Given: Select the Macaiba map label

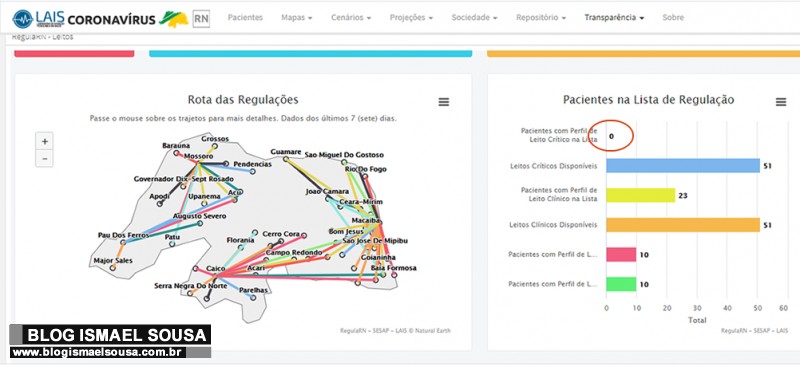Looking at the screenshot, I should point(366,221).
